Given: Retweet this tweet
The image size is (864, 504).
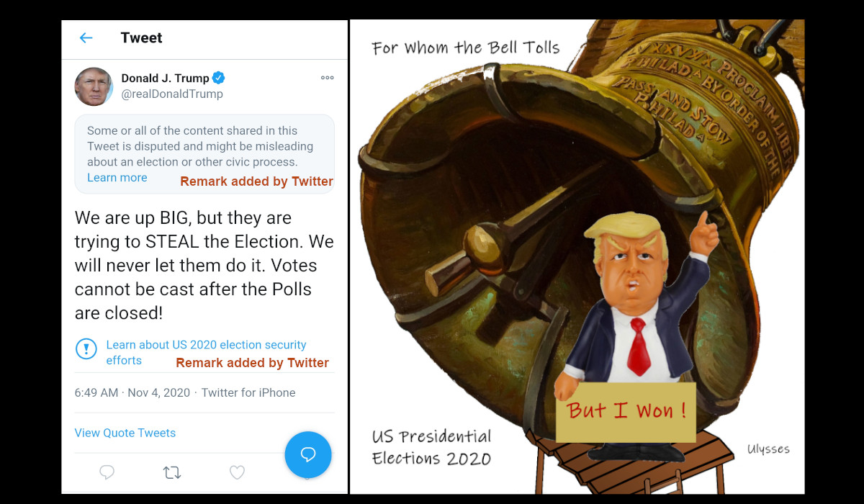Looking at the screenshot, I should (172, 472).
